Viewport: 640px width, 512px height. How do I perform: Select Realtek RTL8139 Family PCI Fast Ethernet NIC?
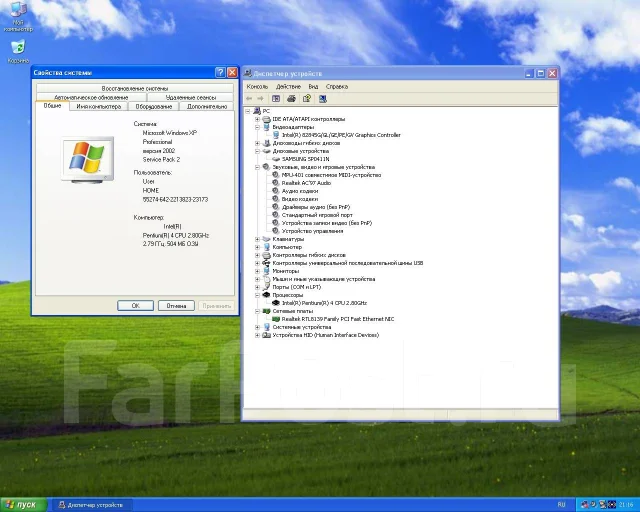(338, 319)
